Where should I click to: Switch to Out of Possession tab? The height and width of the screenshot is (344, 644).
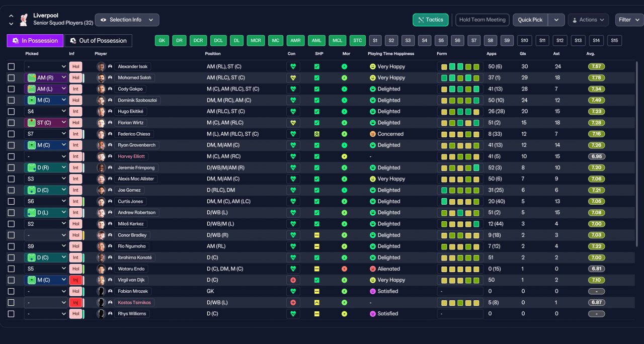[98, 41]
